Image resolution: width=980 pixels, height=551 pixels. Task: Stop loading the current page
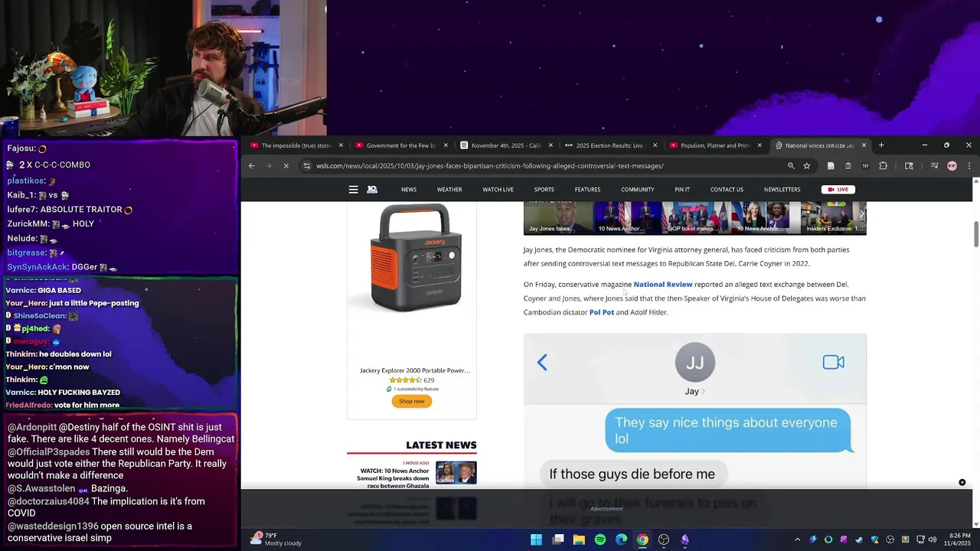286,165
